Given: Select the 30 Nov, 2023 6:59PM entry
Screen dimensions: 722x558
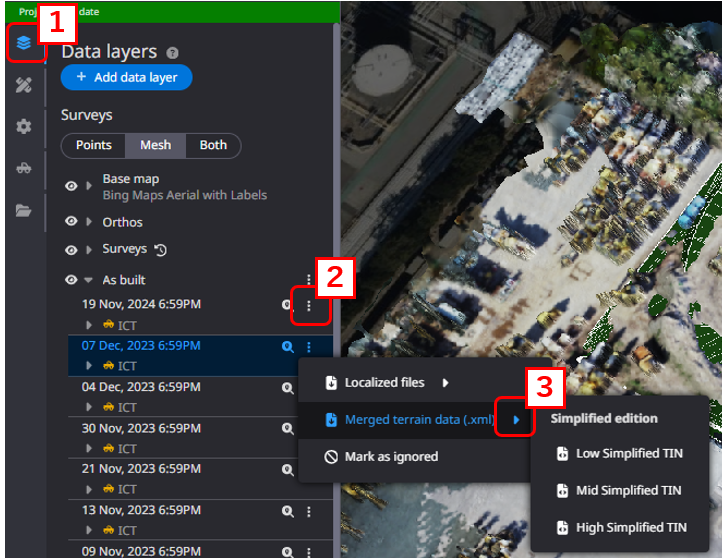Looking at the screenshot, I should click(141, 428).
